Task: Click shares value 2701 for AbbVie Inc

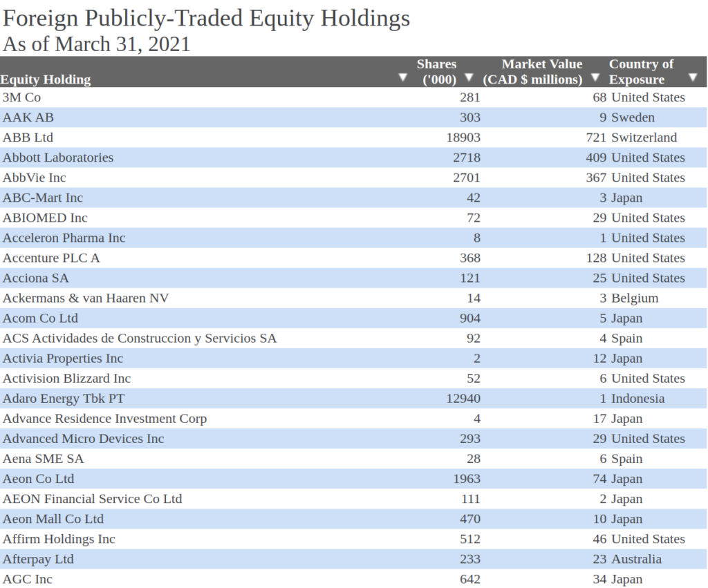Action: [x=467, y=178]
